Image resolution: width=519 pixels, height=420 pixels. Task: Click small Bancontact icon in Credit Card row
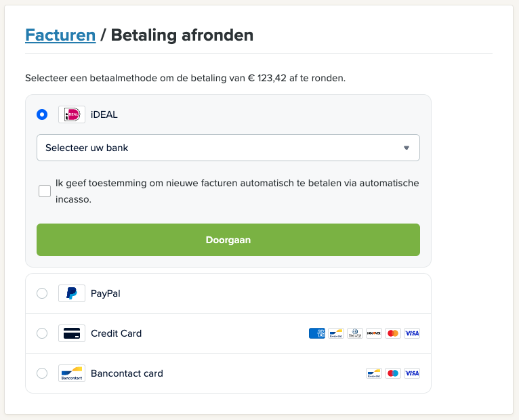coord(335,333)
